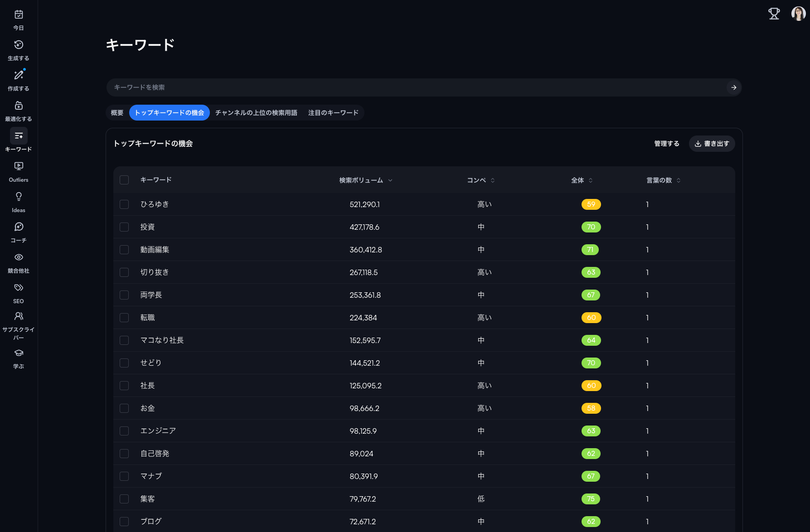Open the 生成する sidebar icon

click(x=19, y=45)
